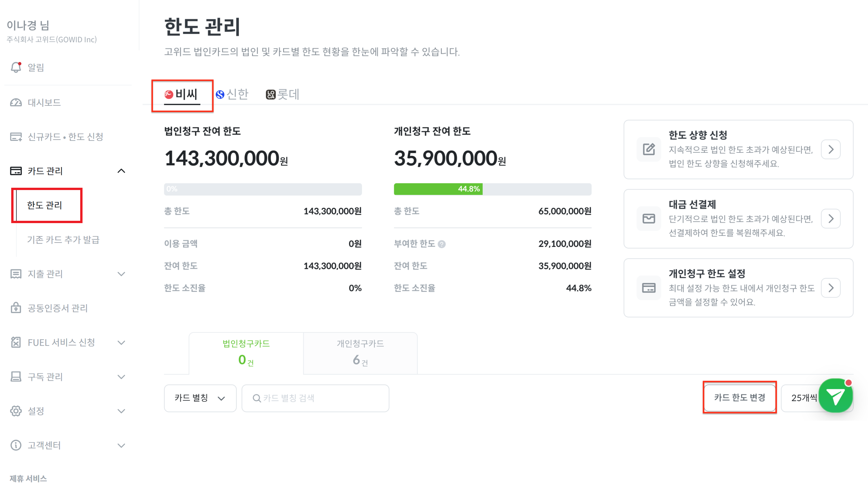Click the 설정 gear icon
This screenshot has width=868, height=483.
[x=16, y=411]
